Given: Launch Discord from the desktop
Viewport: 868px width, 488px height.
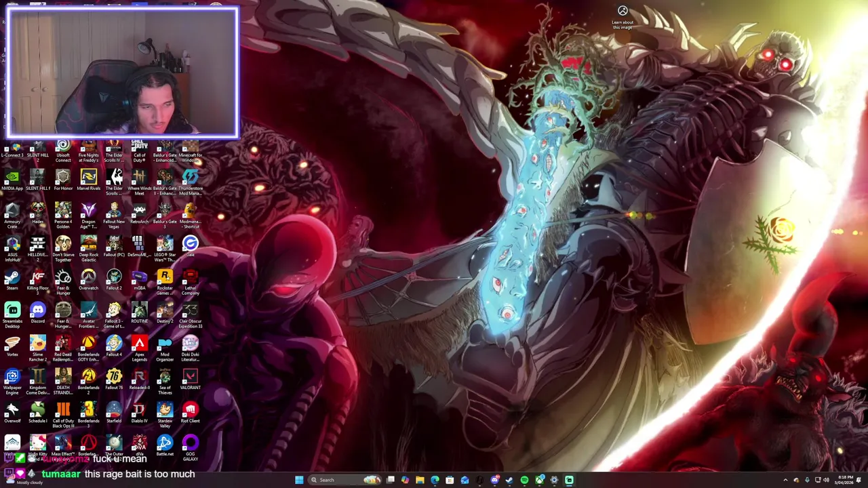Looking at the screenshot, I should point(37,314).
